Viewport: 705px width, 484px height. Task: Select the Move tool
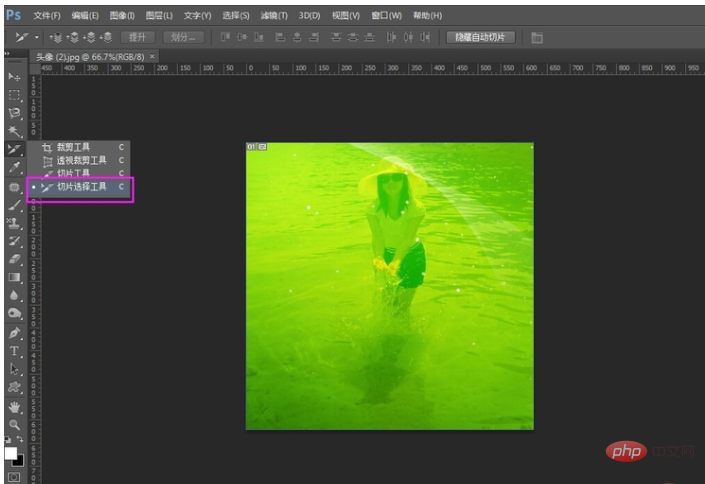(x=14, y=77)
